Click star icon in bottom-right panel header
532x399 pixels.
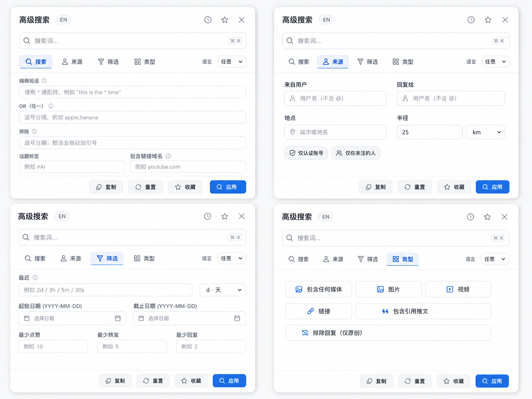pyautogui.click(x=487, y=217)
